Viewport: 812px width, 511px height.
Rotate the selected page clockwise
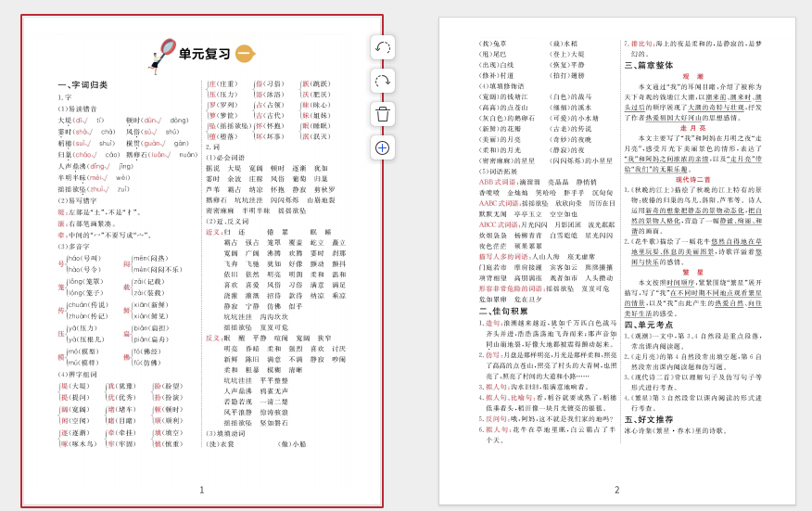(x=382, y=81)
